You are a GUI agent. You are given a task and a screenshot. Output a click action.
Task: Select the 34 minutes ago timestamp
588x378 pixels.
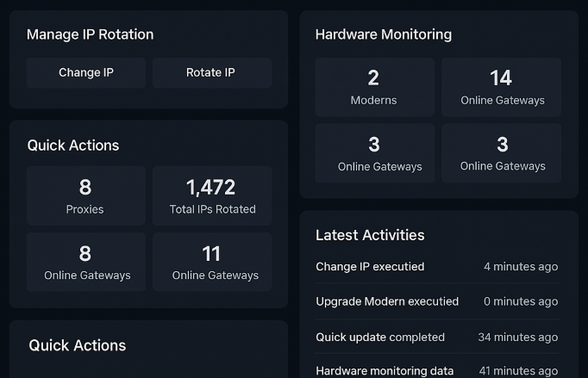pyautogui.click(x=517, y=337)
